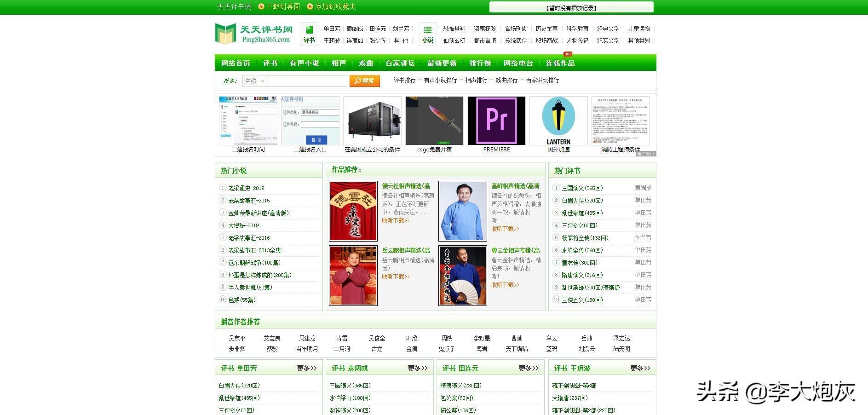Close the ad banner with X icon
This screenshot has width=868, height=415.
pos(653,154)
